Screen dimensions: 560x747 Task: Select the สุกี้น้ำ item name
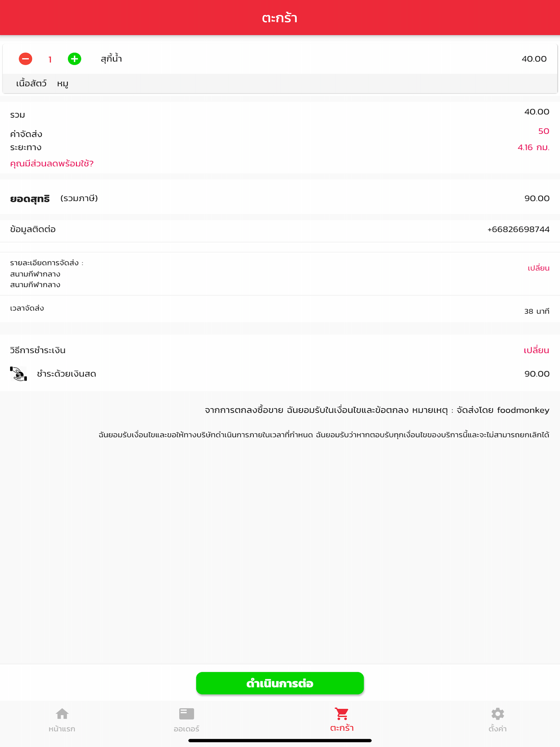click(112, 59)
